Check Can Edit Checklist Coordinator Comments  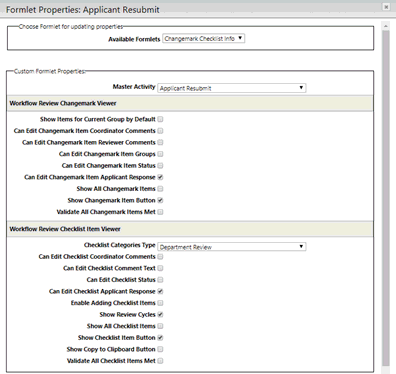(x=160, y=257)
